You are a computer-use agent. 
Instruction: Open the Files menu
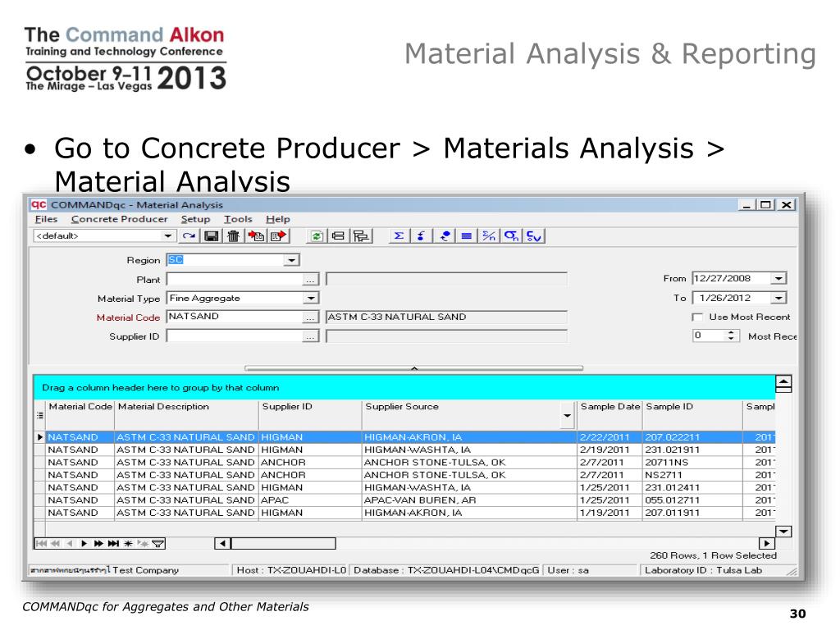[46, 219]
